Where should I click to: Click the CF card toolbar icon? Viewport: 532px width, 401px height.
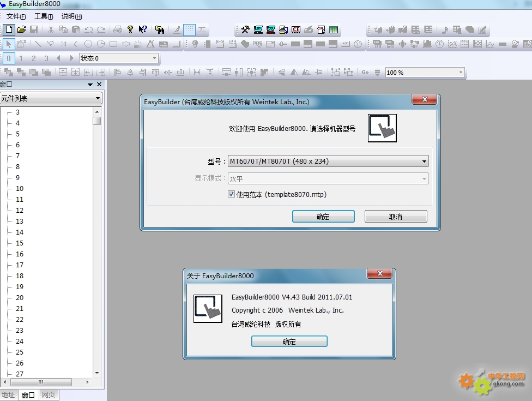(x=296, y=30)
